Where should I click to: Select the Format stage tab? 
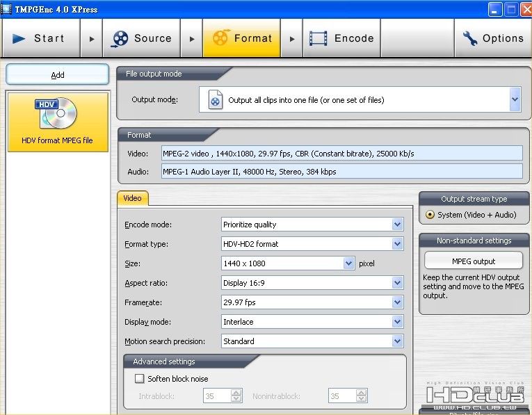(241, 38)
